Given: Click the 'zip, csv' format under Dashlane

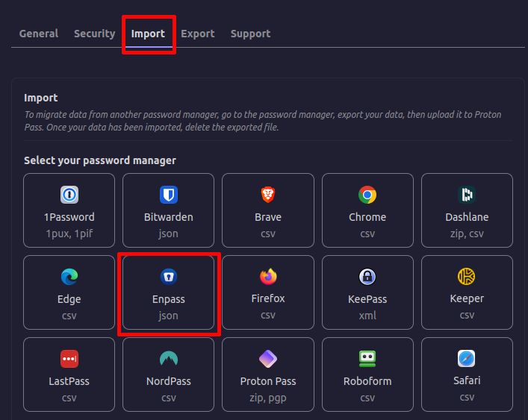Looking at the screenshot, I should (x=467, y=233).
